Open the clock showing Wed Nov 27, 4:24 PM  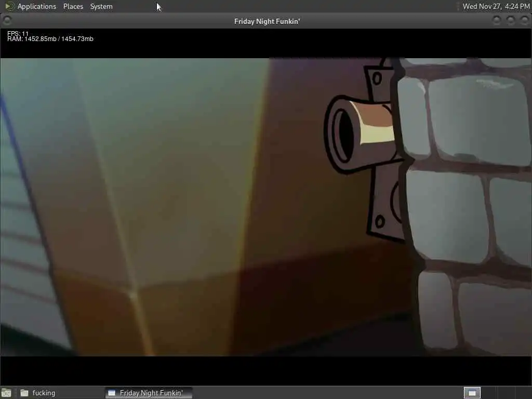[x=496, y=6]
